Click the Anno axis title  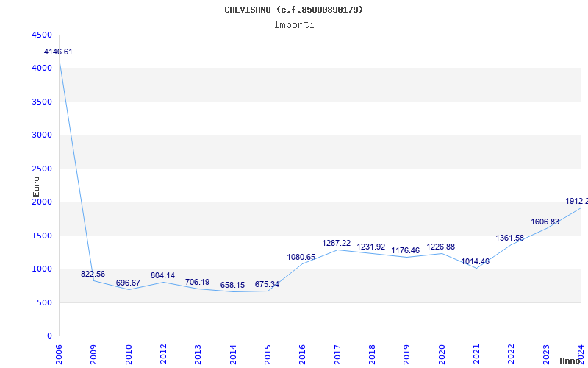click(x=570, y=361)
